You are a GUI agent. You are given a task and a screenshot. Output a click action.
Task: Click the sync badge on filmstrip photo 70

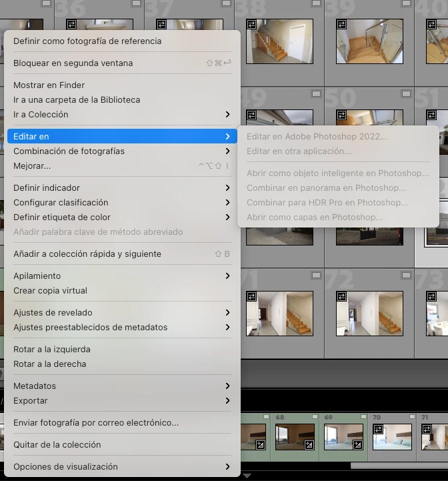[x=379, y=430]
